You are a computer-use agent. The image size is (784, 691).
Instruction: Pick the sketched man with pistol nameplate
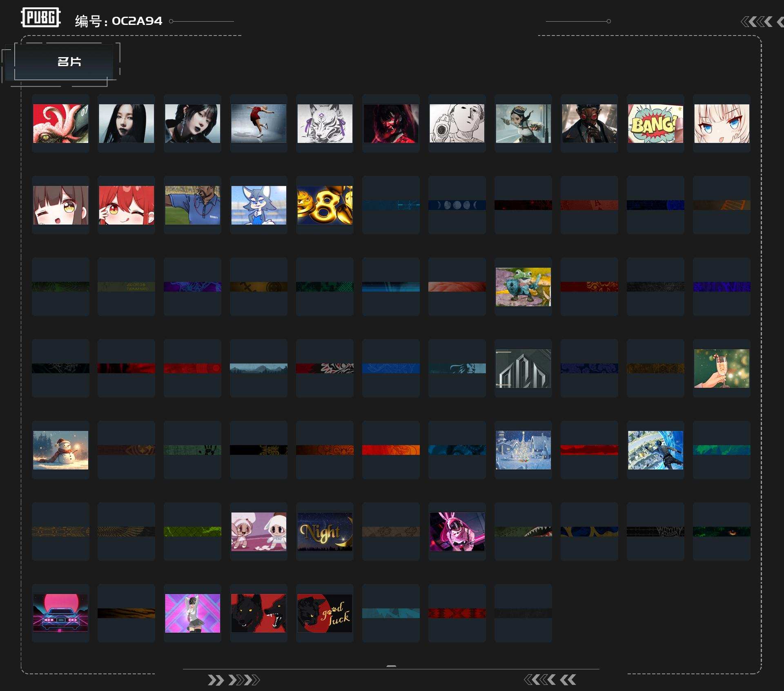pyautogui.click(x=457, y=123)
